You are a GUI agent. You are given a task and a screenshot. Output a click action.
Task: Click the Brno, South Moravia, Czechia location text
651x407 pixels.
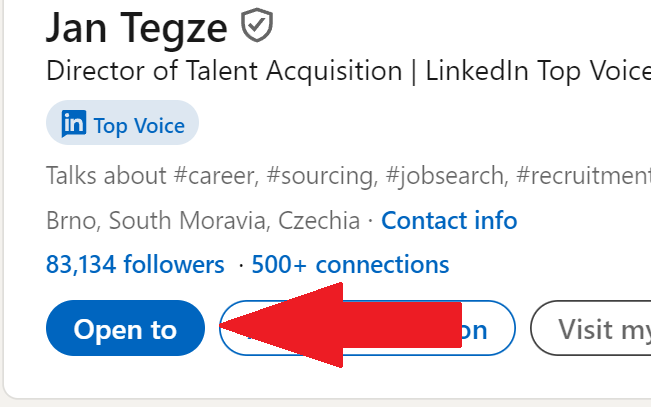pos(203,221)
